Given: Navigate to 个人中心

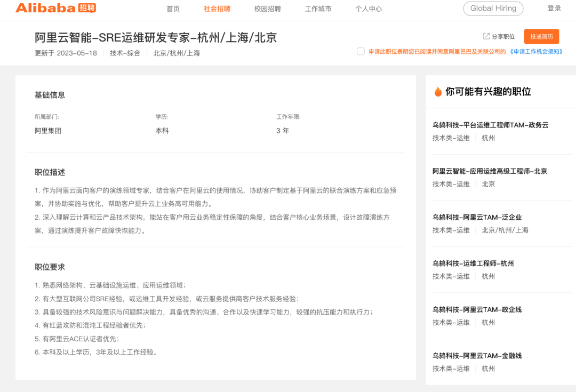Looking at the screenshot, I should coord(369,9).
